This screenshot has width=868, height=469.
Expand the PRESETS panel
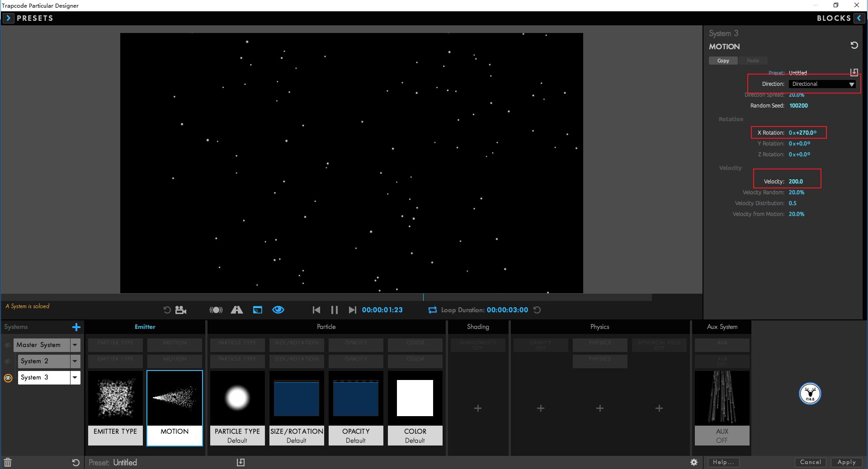coord(8,18)
